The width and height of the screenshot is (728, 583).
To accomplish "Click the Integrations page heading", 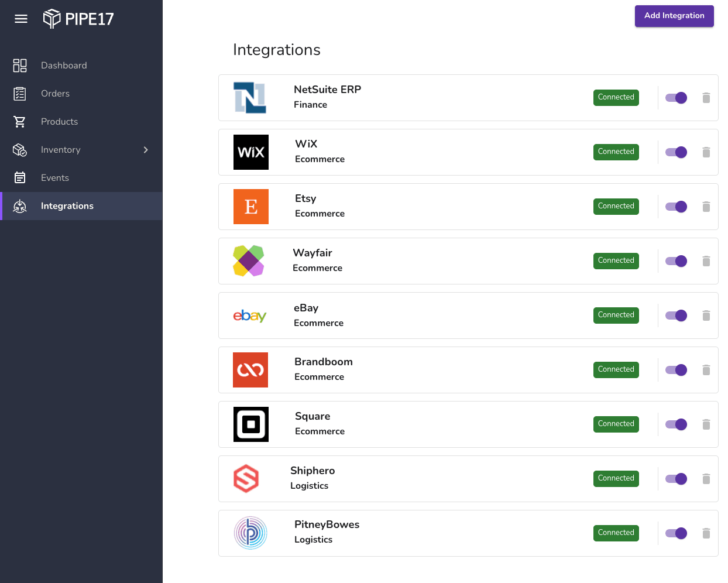I will coord(277,50).
